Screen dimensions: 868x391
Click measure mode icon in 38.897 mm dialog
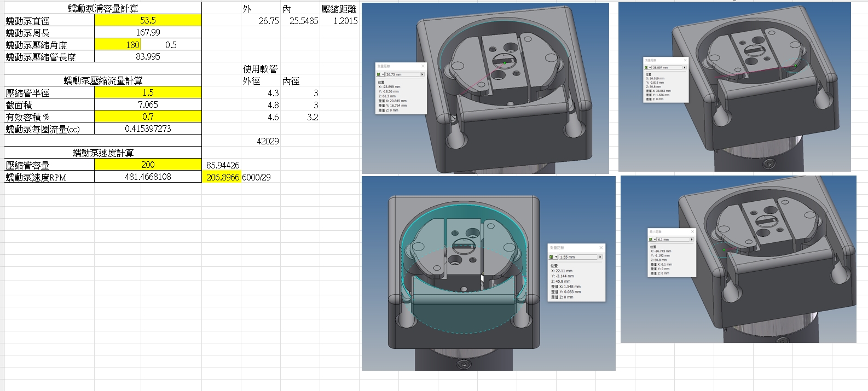click(647, 68)
